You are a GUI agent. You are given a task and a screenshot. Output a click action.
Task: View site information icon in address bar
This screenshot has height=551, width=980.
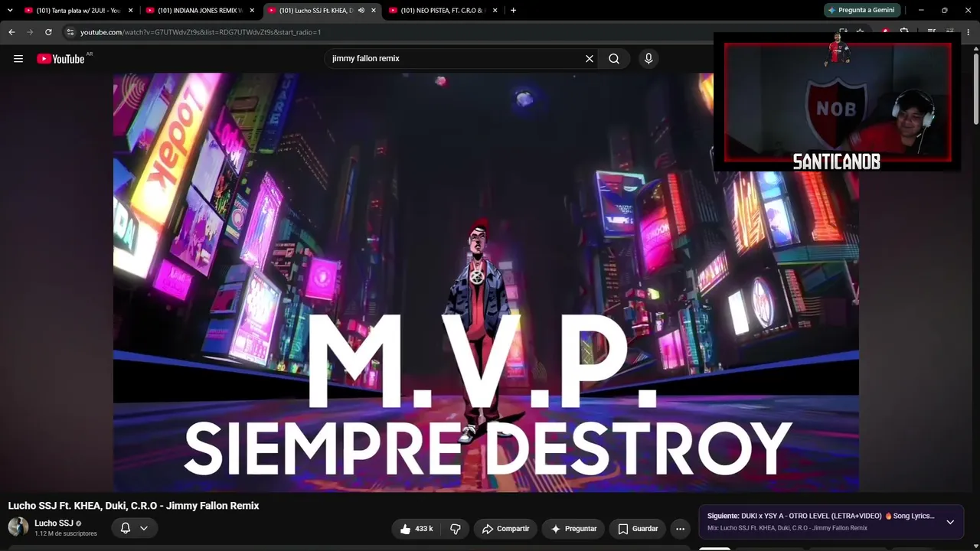(x=70, y=32)
